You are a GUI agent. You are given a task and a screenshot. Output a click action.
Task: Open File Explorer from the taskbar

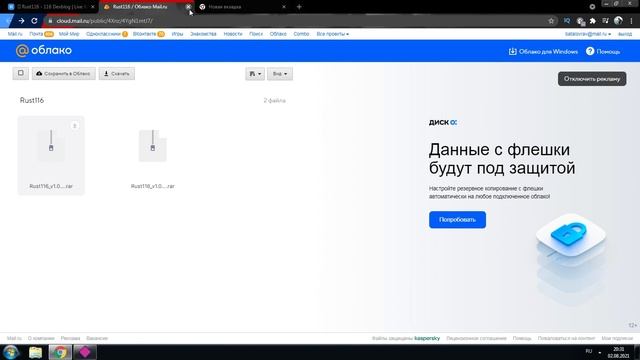pos(36,352)
